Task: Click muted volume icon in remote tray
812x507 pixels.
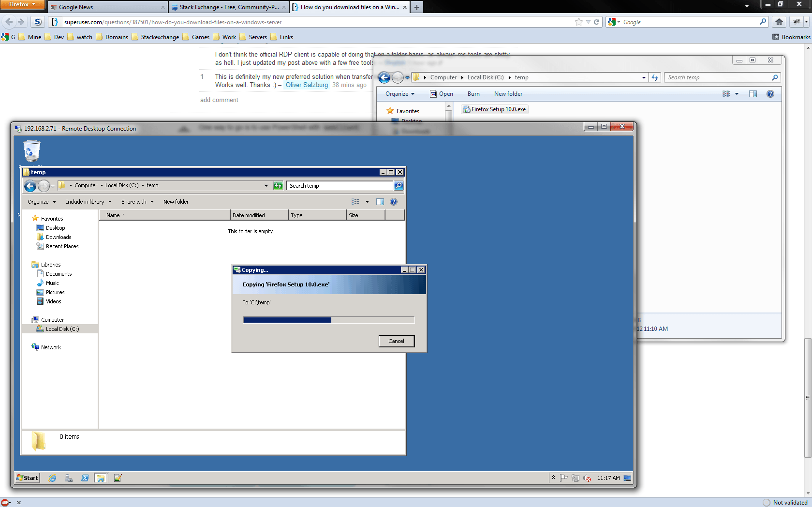Action: (x=587, y=478)
